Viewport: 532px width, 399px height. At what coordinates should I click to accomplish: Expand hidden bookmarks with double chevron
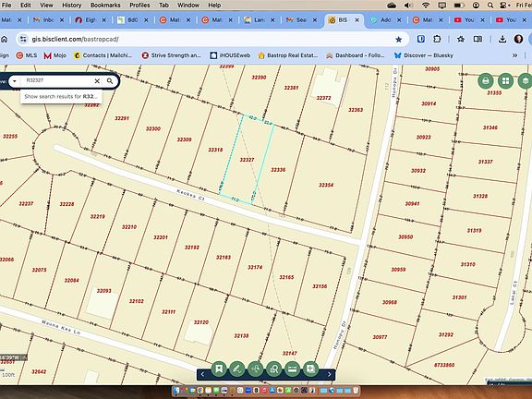(x=514, y=55)
